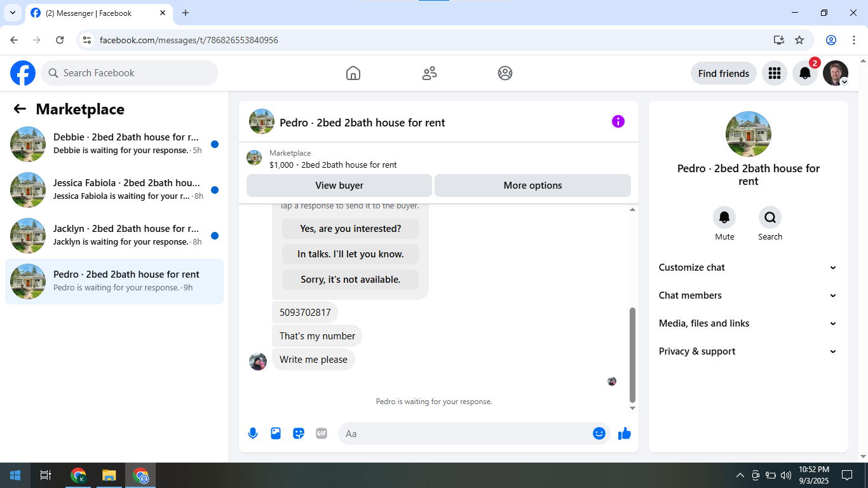Open the Groups icon in top navigation
Image resolution: width=868 pixels, height=488 pixels.
505,73
